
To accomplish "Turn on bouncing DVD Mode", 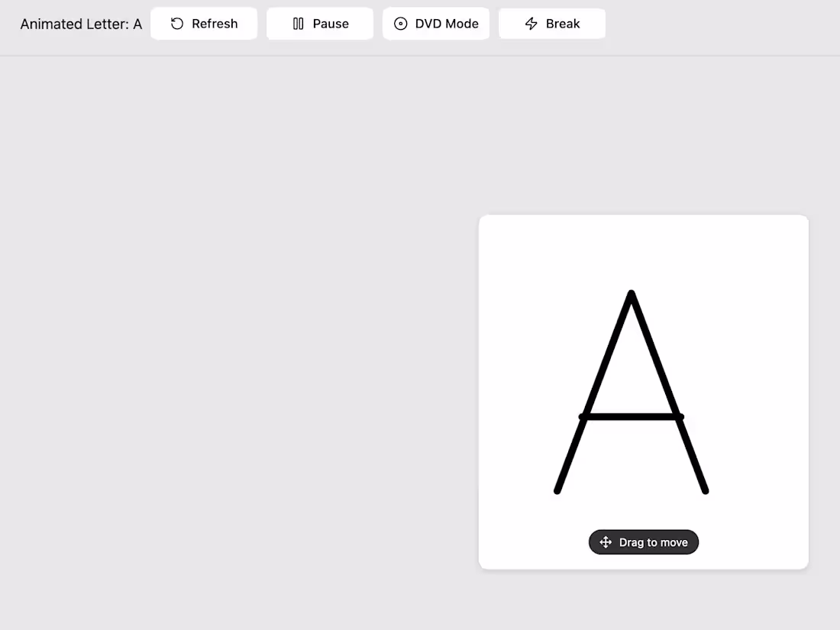I will coord(436,24).
